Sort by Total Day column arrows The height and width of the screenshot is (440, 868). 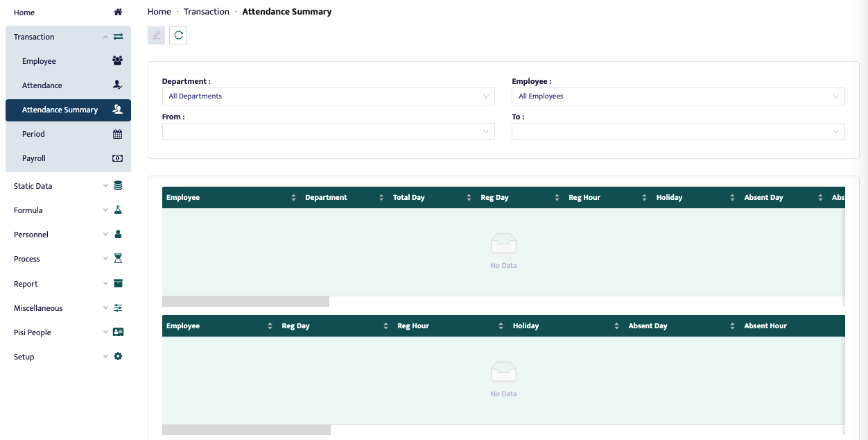point(469,198)
